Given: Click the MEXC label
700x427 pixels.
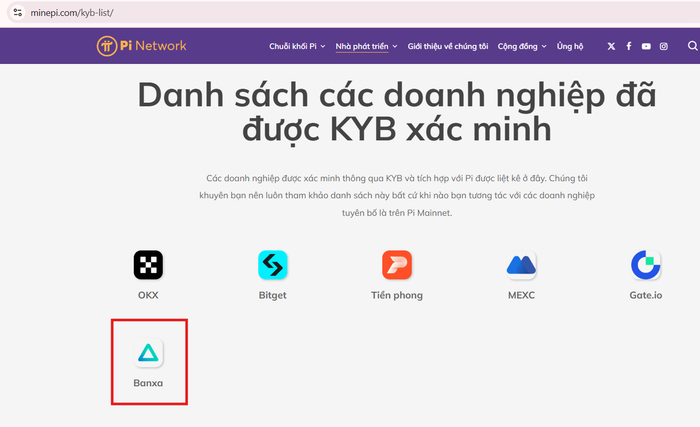Looking at the screenshot, I should coord(521,295).
